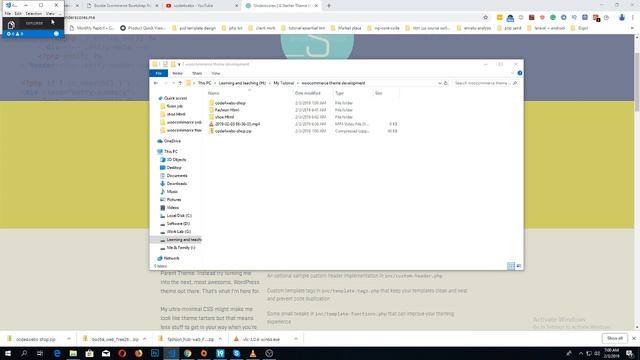Screen dimensions: 640x360
Task: Select the 2019-02-03 mp4 video file
Action: (x=237, y=124)
